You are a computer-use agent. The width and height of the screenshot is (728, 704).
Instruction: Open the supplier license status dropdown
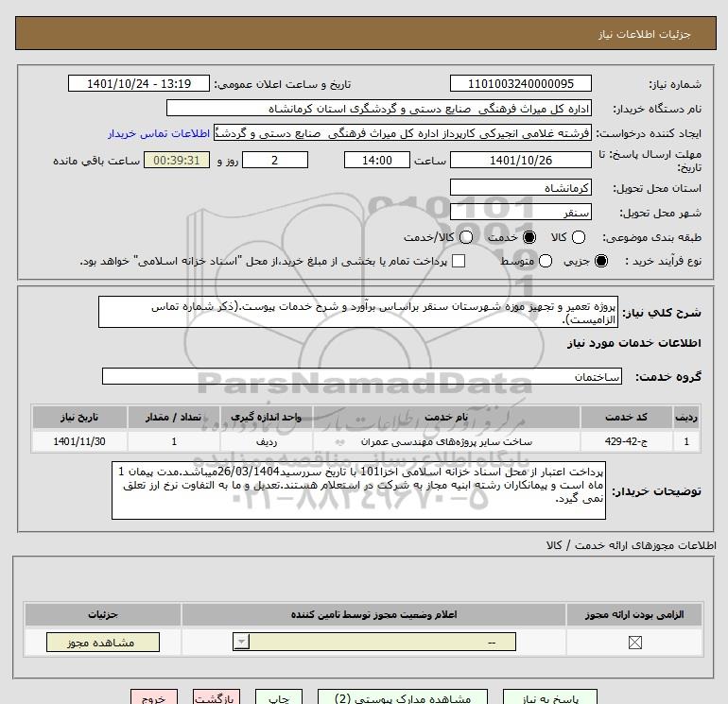tap(374, 642)
